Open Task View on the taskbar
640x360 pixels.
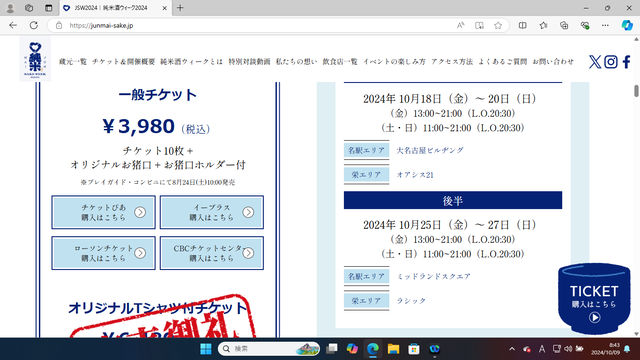[x=332, y=349]
